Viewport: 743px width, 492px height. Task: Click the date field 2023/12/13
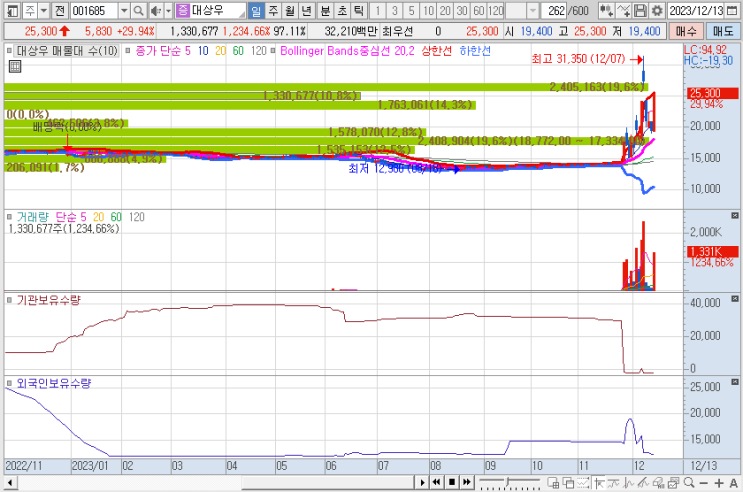pyautogui.click(x=696, y=10)
